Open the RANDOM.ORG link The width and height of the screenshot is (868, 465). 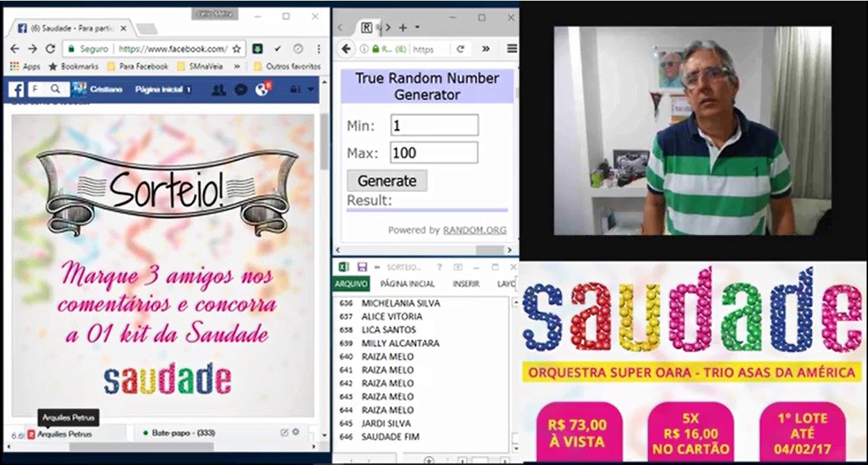pyautogui.click(x=475, y=230)
